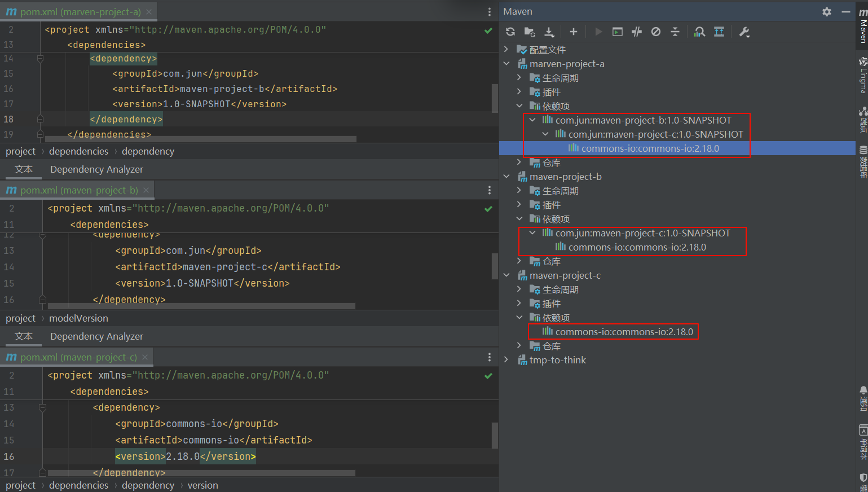The height and width of the screenshot is (492, 868).
Task: Switch to Dependency Analyzer tab in marven-project-a editor
Action: tap(96, 169)
